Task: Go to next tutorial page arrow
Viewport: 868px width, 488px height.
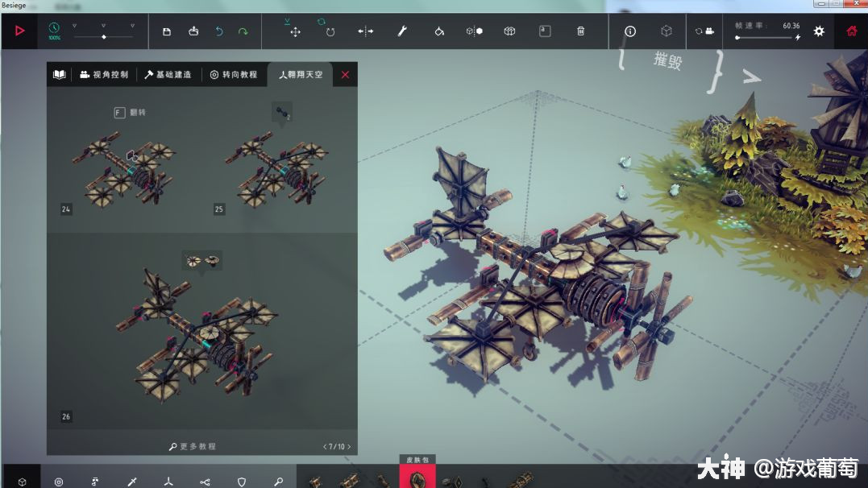Action: (349, 446)
